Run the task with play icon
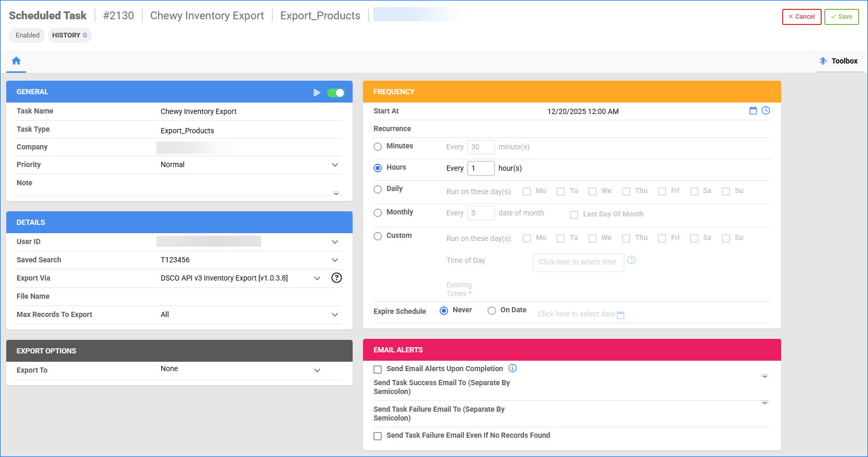The image size is (868, 457). click(317, 93)
